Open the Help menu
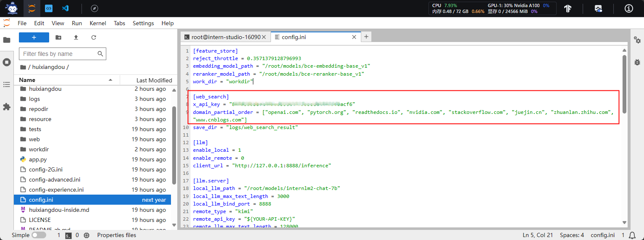This screenshot has width=644, height=240. (168, 23)
